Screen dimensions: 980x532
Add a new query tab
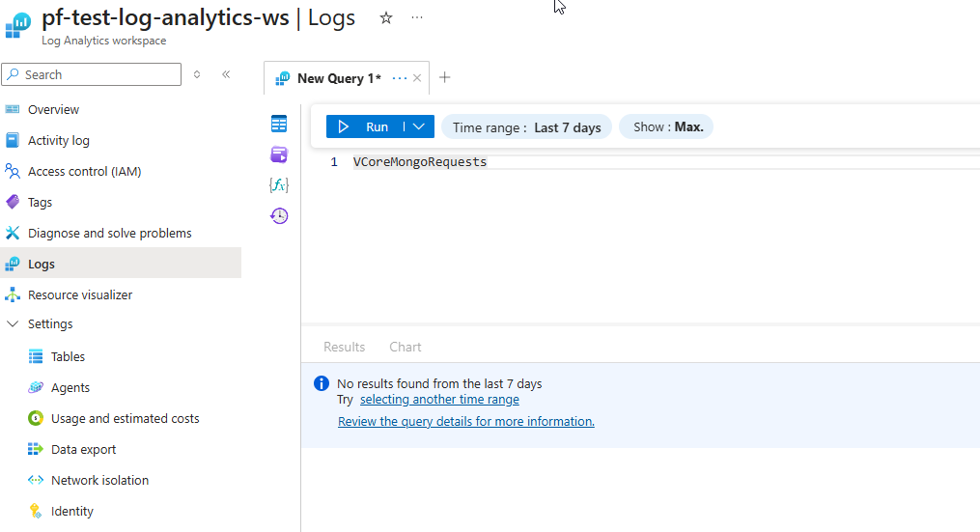pos(444,77)
